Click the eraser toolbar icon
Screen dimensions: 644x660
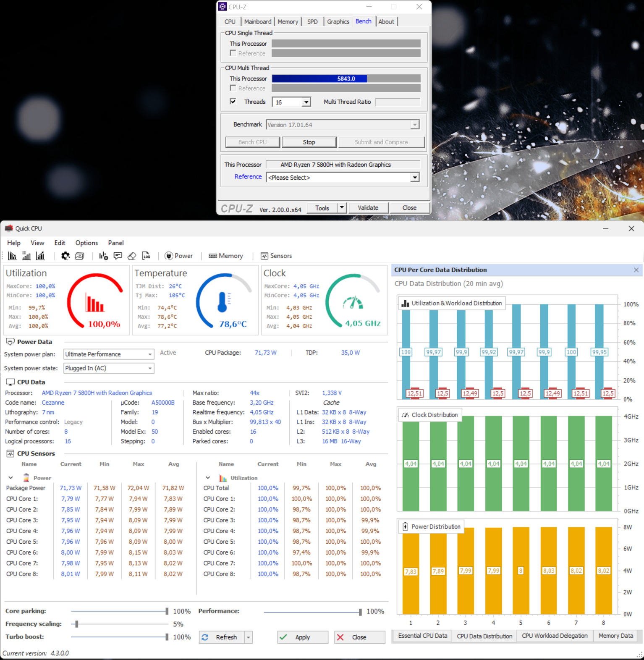132,256
